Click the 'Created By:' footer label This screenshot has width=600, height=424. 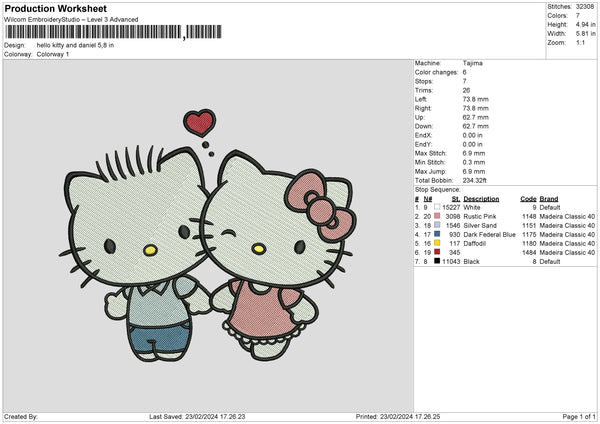click(21, 416)
